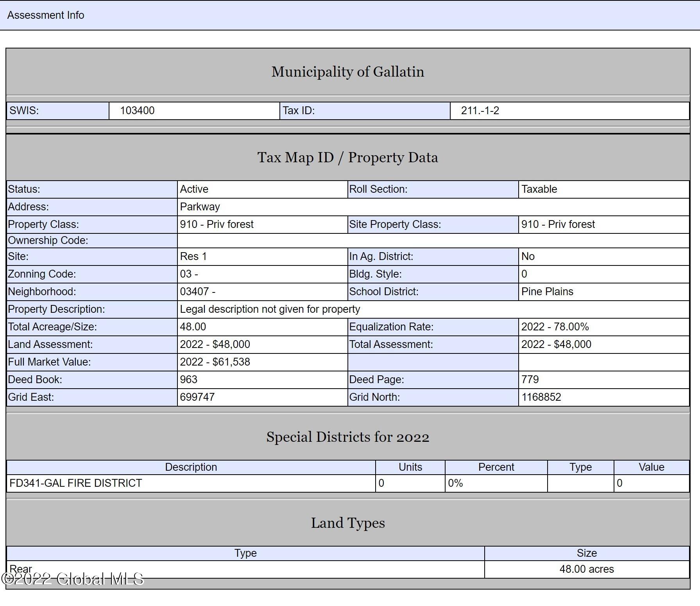Select the Description column header
This screenshot has width=700, height=606.
[191, 467]
